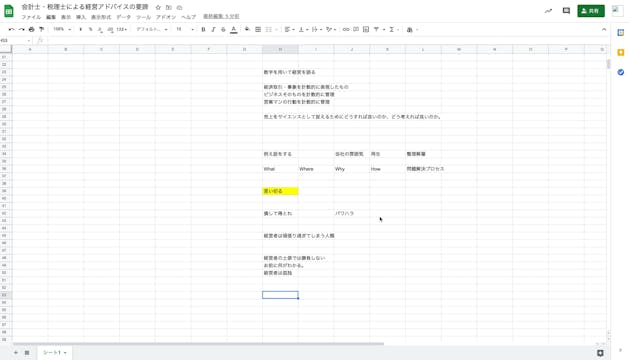Open text wrapping dropdown
Viewport: 629px width, 360px height.
[317, 29]
